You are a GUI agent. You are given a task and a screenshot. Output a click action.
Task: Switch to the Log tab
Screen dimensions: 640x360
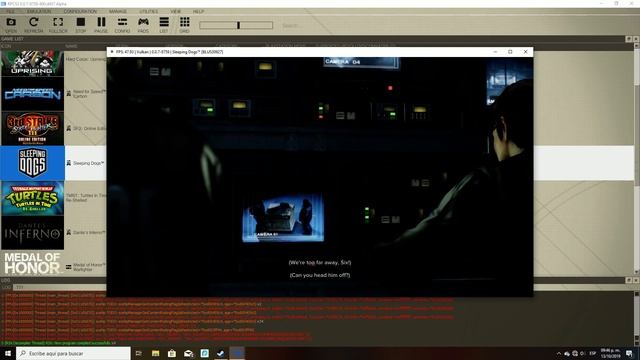point(6,287)
